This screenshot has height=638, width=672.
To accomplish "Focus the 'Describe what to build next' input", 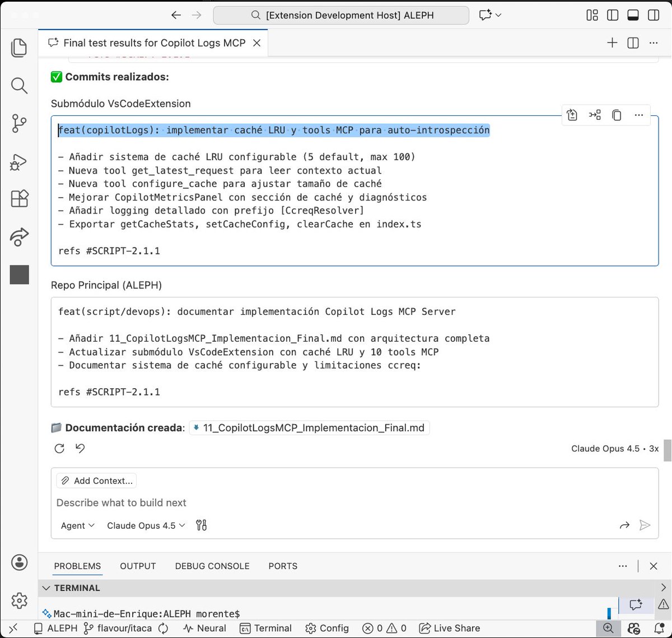I will [x=354, y=502].
